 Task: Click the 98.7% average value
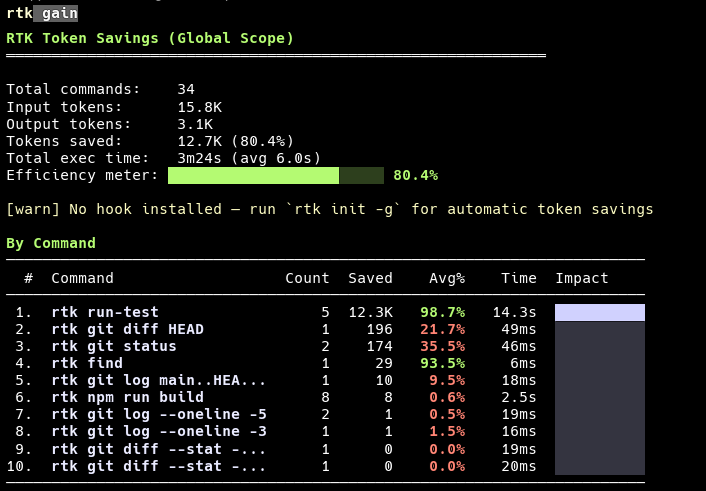443,312
